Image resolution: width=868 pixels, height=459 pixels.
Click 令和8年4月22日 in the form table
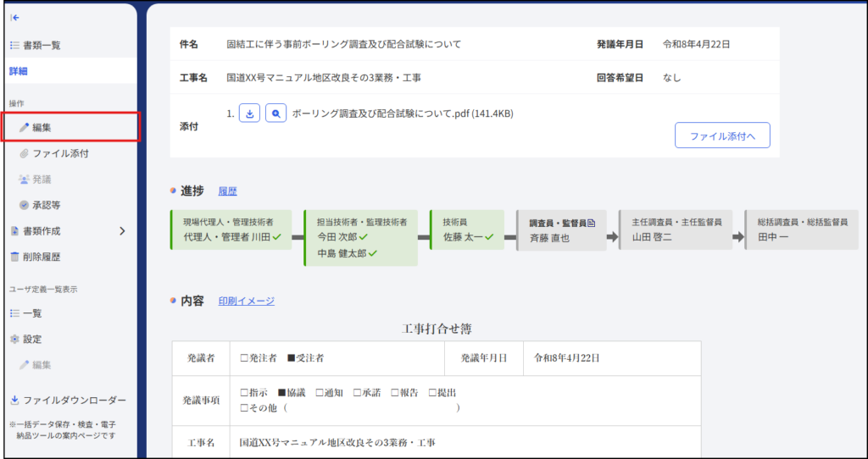coord(566,358)
